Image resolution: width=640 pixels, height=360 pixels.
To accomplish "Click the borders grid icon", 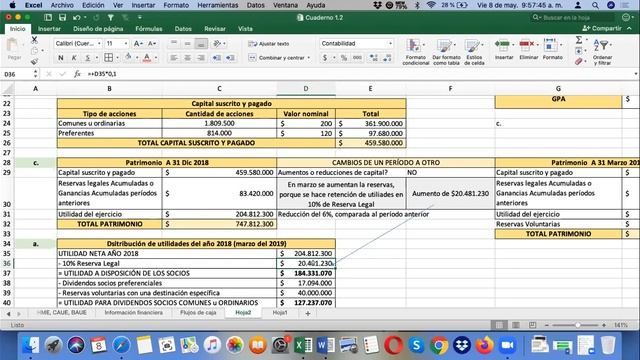I will coord(108,58).
